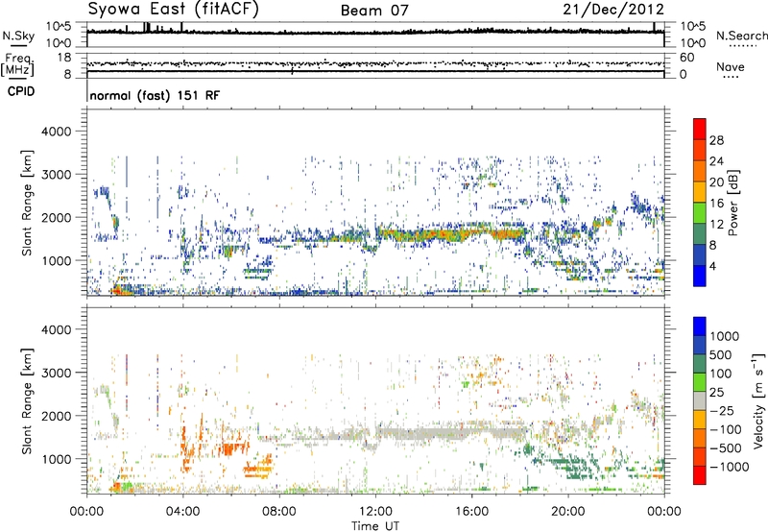
Task: Click the velocity colorbar gray middle segment
Action: (700, 400)
